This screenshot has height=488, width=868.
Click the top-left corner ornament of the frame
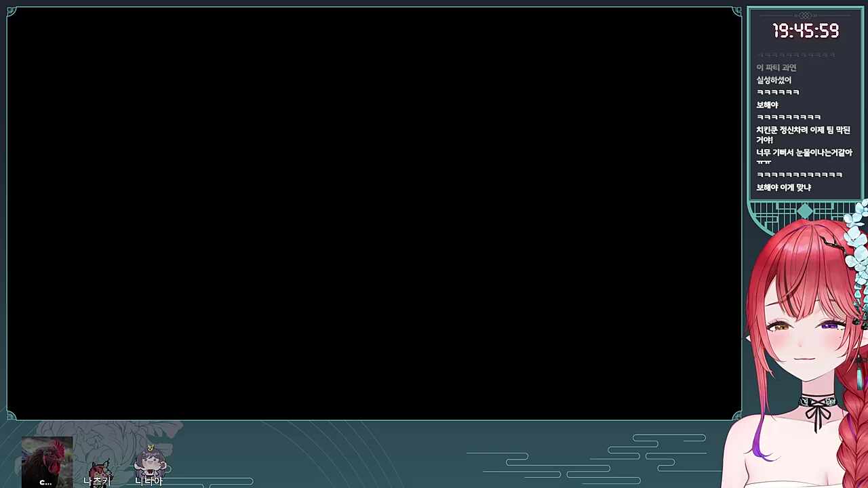[x=12, y=12]
